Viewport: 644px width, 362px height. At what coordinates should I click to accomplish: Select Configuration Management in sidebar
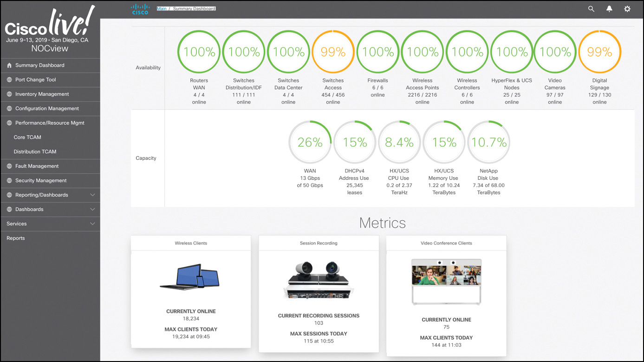pos(47,109)
